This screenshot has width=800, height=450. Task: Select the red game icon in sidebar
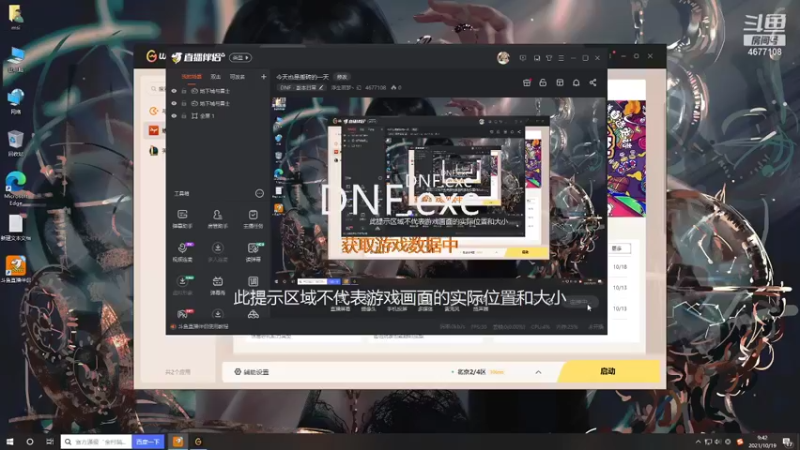click(x=154, y=131)
